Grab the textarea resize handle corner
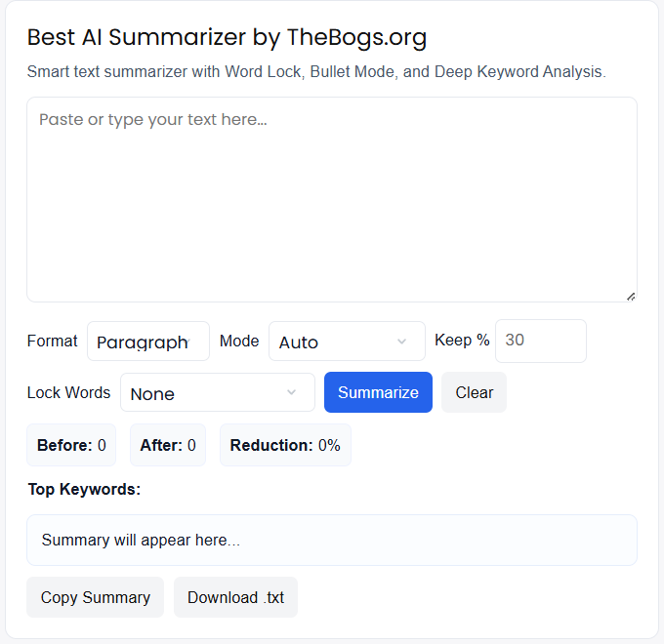The height and width of the screenshot is (644, 664). [631, 296]
